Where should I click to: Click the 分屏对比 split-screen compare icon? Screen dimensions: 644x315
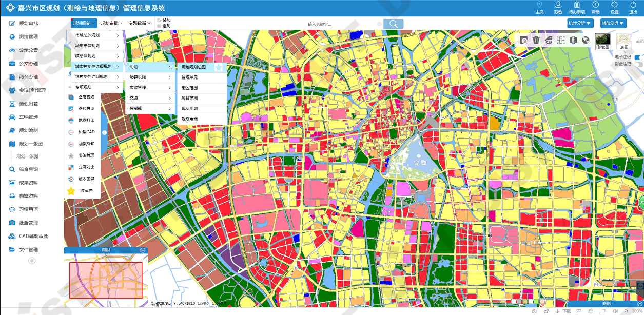point(71,167)
